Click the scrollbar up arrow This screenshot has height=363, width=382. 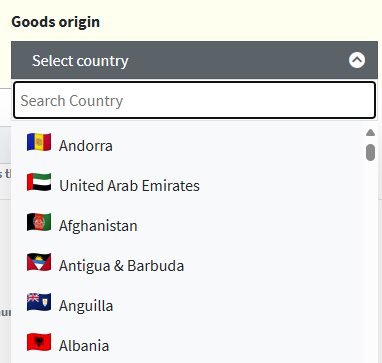coord(370,133)
